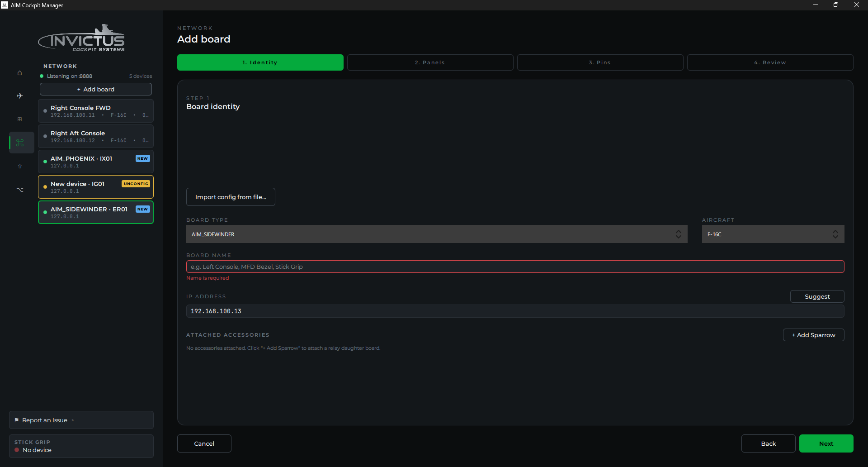Open the grid panels icon in sidebar

point(19,119)
